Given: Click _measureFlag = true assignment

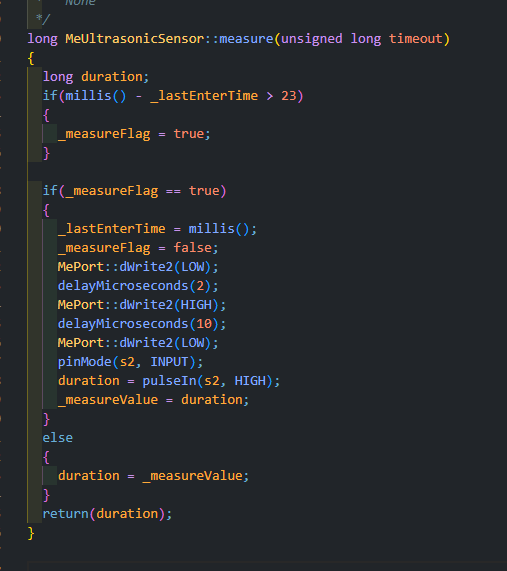Looking at the screenshot, I should 134,134.
